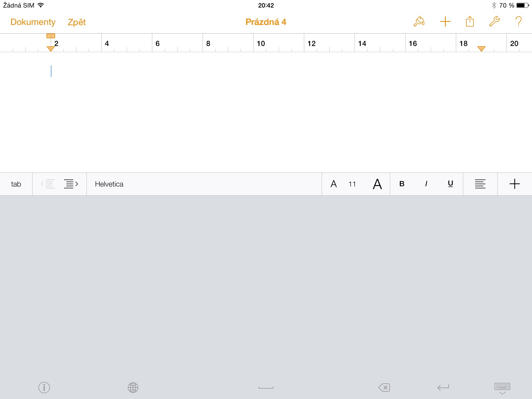Screen dimensions: 532x399
Task: Toggle Bold formatting
Action: 402,184
